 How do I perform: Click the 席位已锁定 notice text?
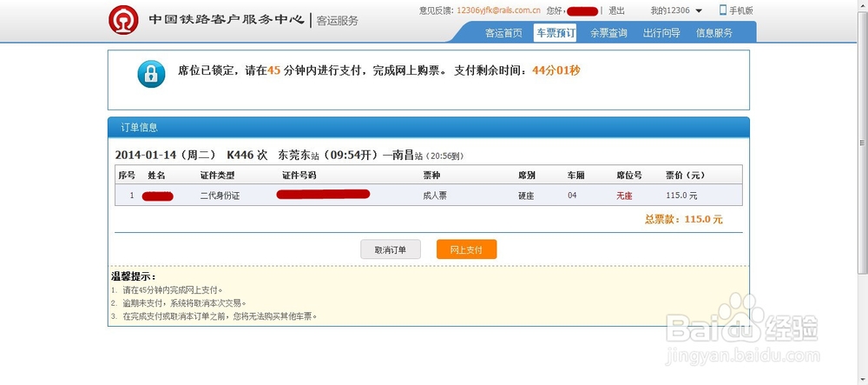pyautogui.click(x=311, y=71)
